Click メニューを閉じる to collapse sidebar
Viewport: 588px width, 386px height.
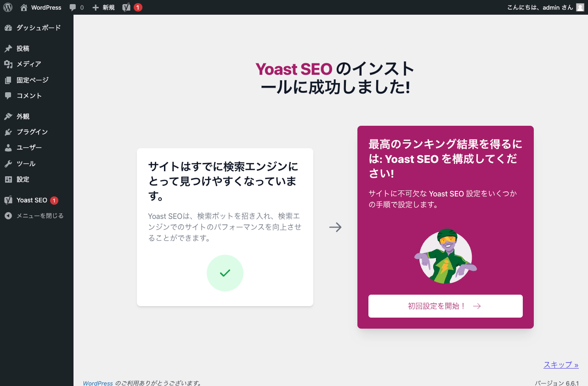[40, 216]
